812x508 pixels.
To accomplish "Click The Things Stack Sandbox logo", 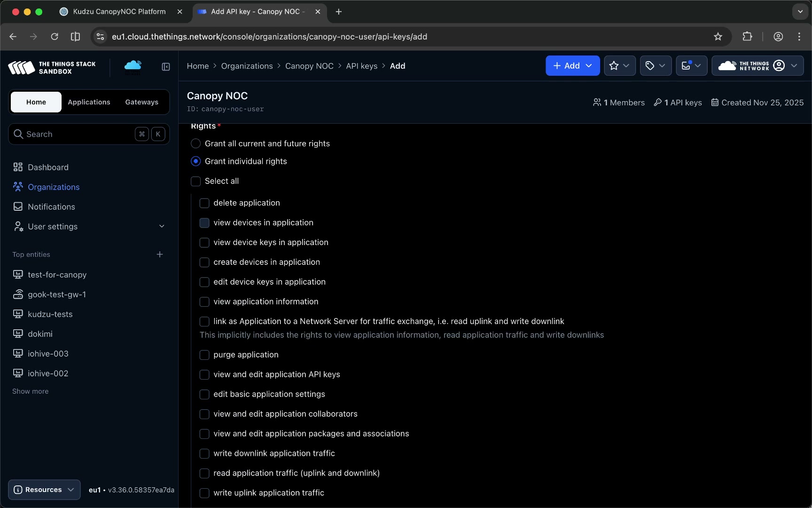I will [52, 67].
